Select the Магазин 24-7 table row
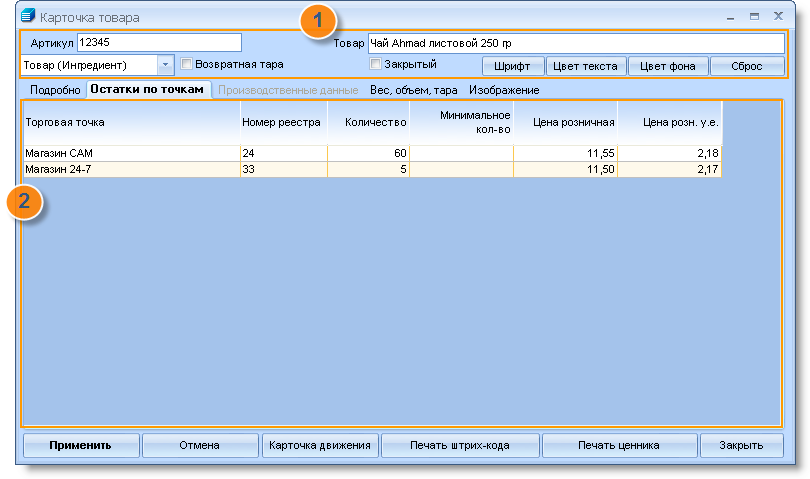Viewport: 810px width, 479px height. point(372,169)
